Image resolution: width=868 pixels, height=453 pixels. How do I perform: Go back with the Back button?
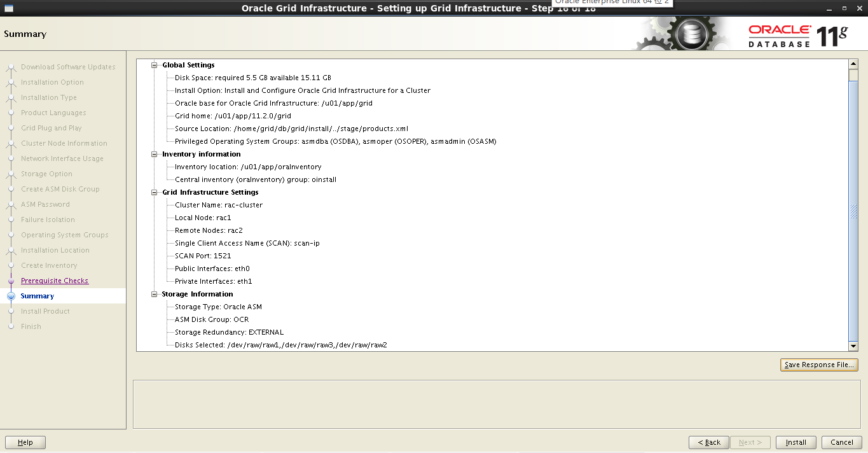click(x=709, y=442)
